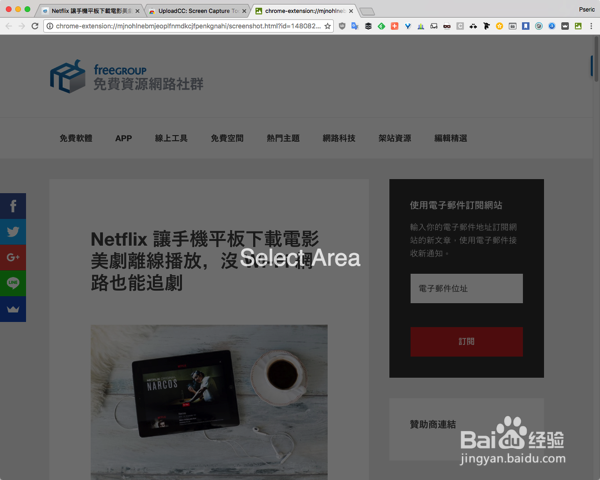600x480 pixels.
Task: Click the yellow star circle extension icon
Action: click(x=499, y=26)
